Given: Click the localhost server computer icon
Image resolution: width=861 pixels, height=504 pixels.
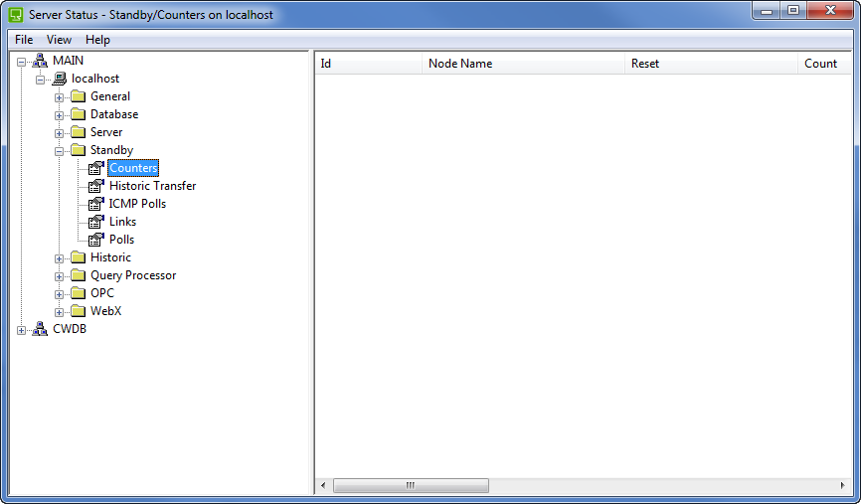Looking at the screenshot, I should 60,79.
